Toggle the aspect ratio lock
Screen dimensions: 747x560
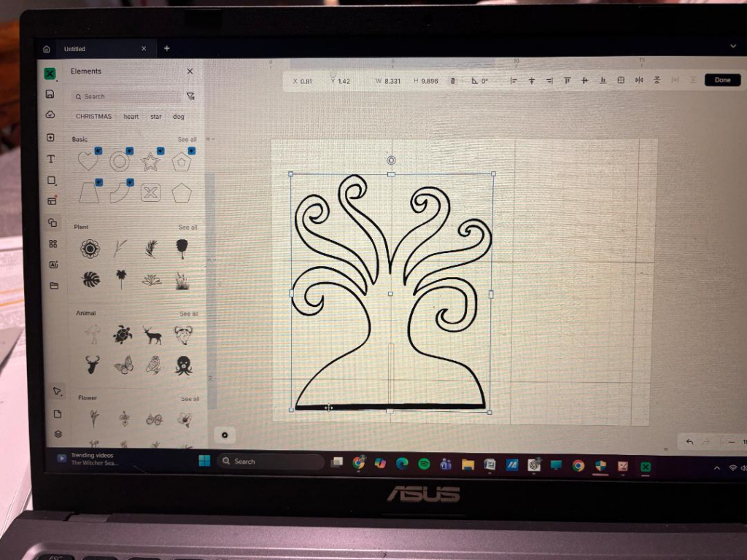[453, 81]
